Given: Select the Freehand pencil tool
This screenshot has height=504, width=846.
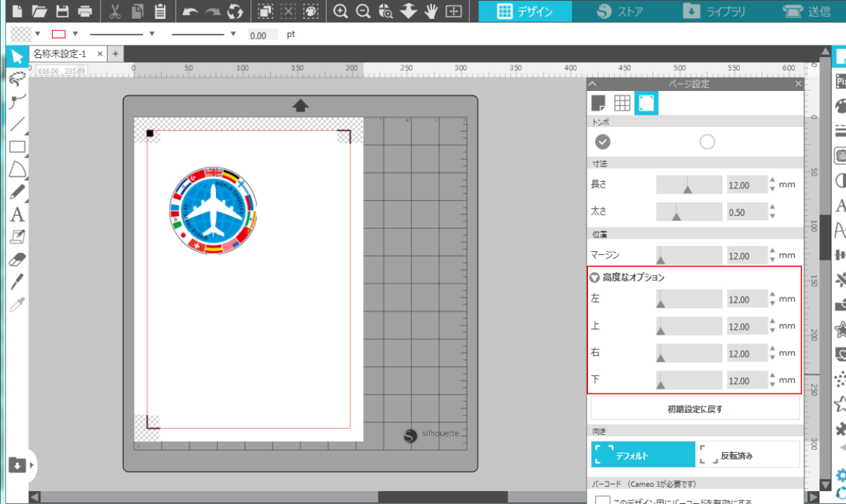Looking at the screenshot, I should pos(17,192).
